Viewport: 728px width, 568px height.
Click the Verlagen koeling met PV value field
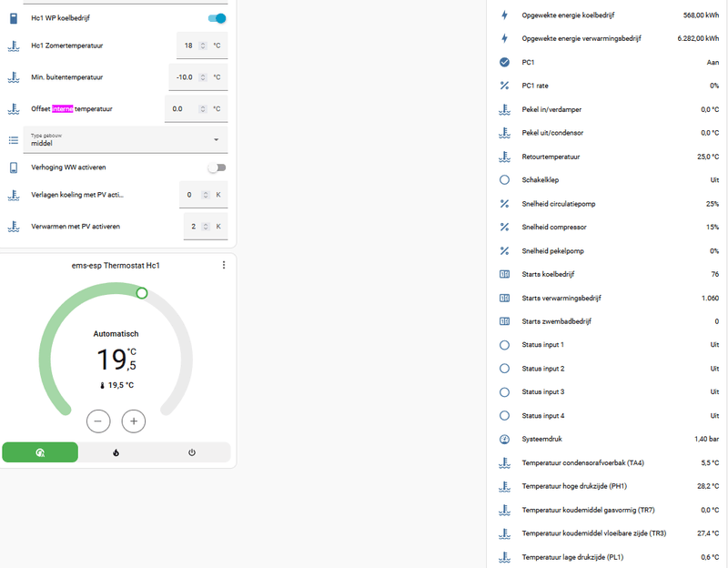coord(203,195)
